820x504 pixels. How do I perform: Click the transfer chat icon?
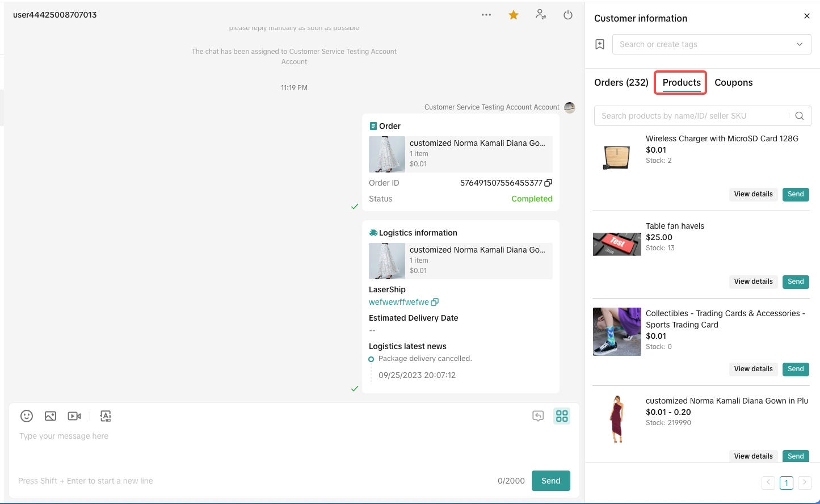(541, 15)
